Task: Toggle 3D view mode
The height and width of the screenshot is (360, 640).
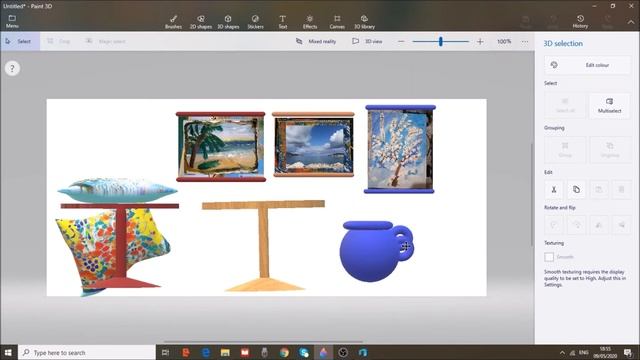Action: 367,41
